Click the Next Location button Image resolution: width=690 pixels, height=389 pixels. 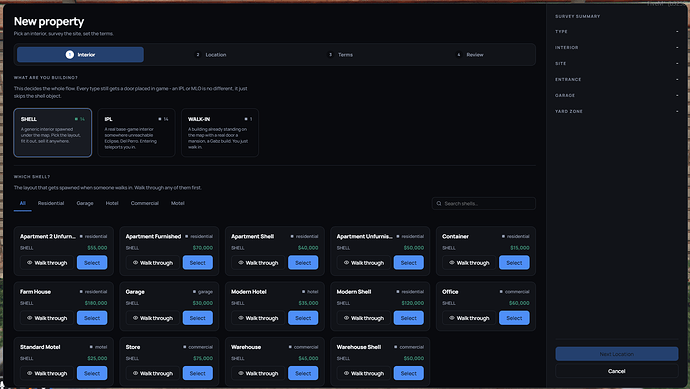tap(617, 354)
